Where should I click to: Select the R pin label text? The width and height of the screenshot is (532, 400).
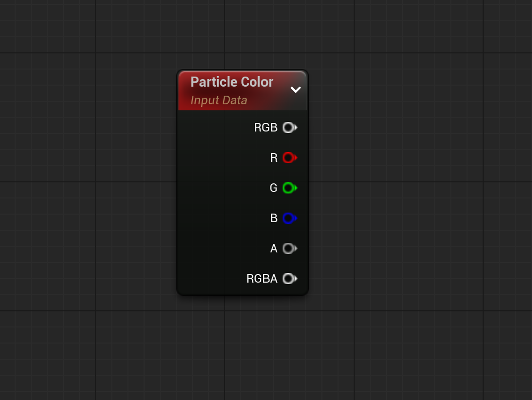click(x=274, y=158)
